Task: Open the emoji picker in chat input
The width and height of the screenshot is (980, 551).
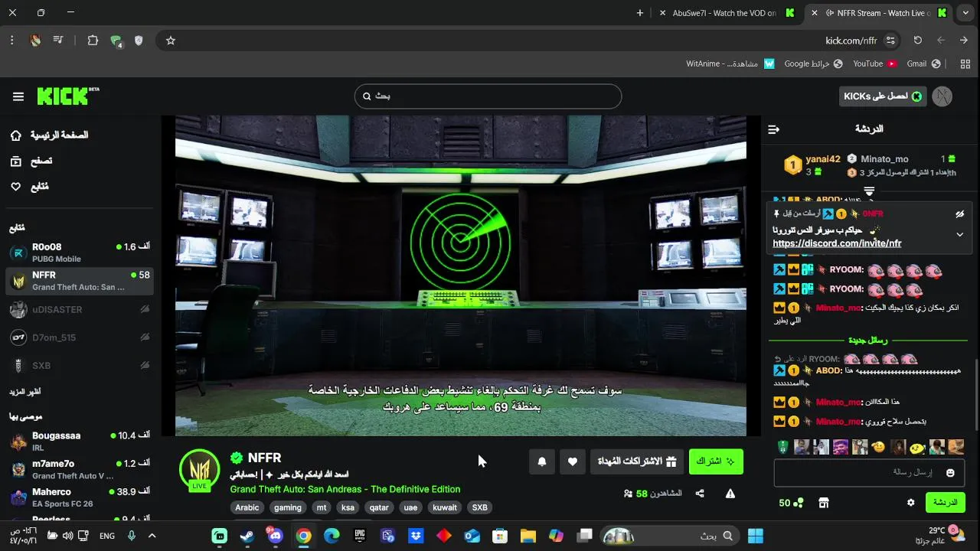Action: 950,473
